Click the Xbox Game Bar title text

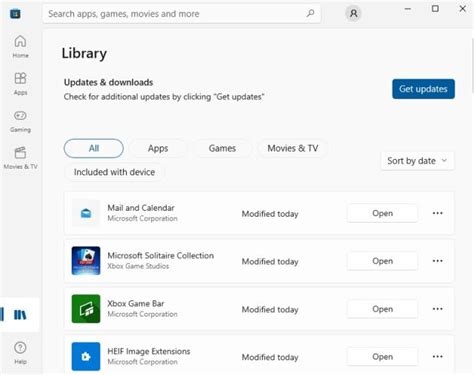click(136, 303)
